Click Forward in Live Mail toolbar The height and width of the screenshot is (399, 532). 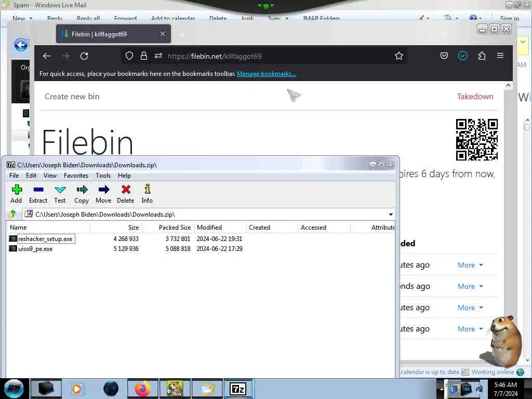125,18
